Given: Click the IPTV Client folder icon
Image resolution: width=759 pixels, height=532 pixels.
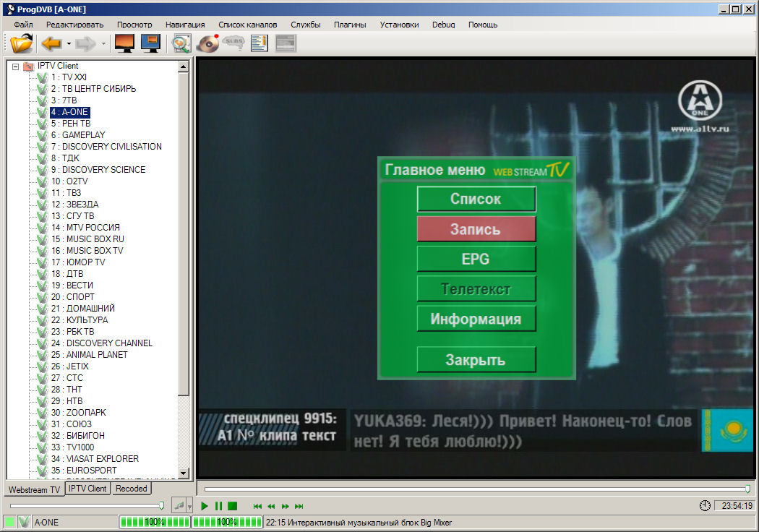Looking at the screenshot, I should (29, 66).
